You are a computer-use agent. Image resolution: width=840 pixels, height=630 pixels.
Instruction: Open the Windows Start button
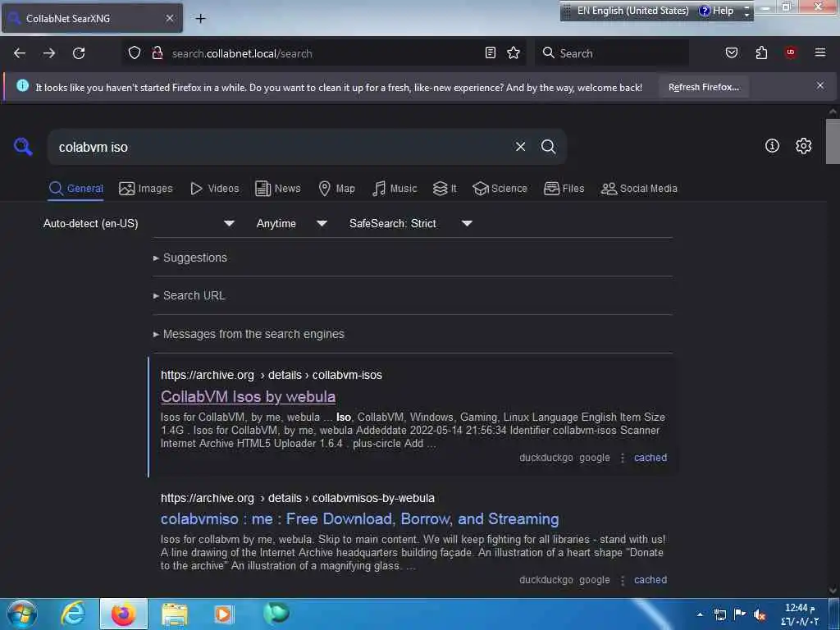click(x=21, y=614)
